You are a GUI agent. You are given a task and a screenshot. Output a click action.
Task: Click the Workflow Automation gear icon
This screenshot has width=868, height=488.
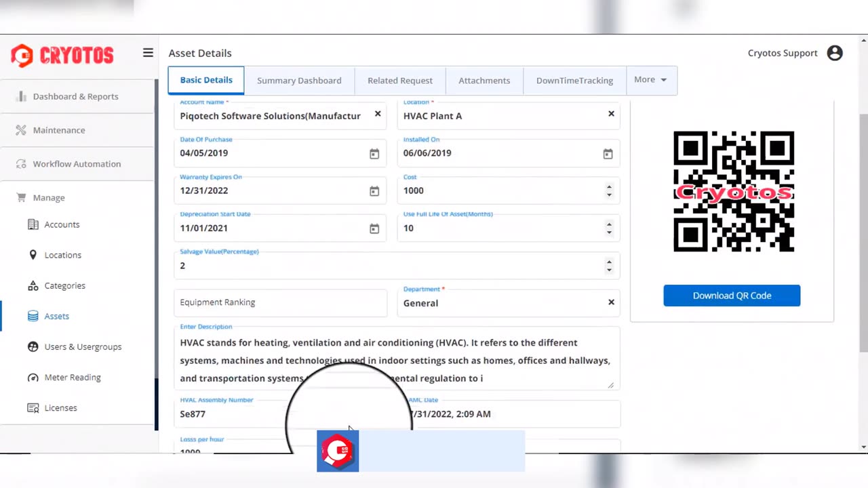21,164
